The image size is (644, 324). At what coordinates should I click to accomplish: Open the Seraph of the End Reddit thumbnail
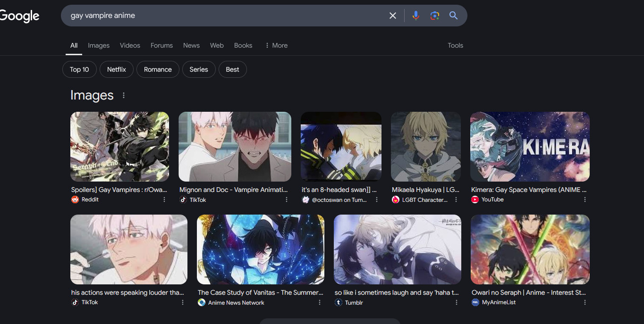tap(119, 147)
